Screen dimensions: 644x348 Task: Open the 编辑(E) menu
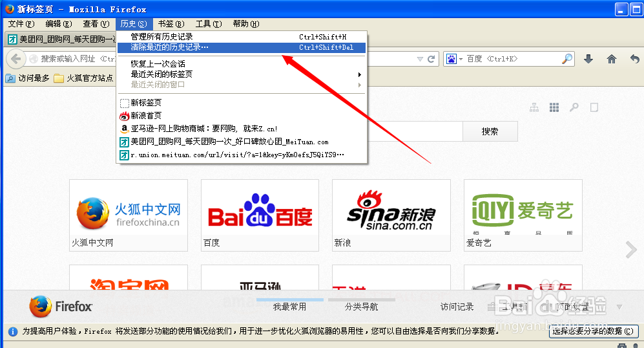click(x=59, y=24)
